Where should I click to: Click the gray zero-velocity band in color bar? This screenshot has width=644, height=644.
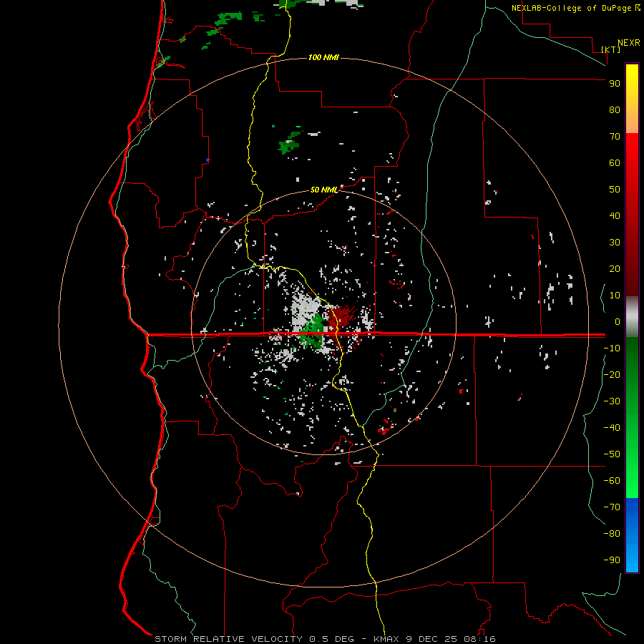pos(632,317)
